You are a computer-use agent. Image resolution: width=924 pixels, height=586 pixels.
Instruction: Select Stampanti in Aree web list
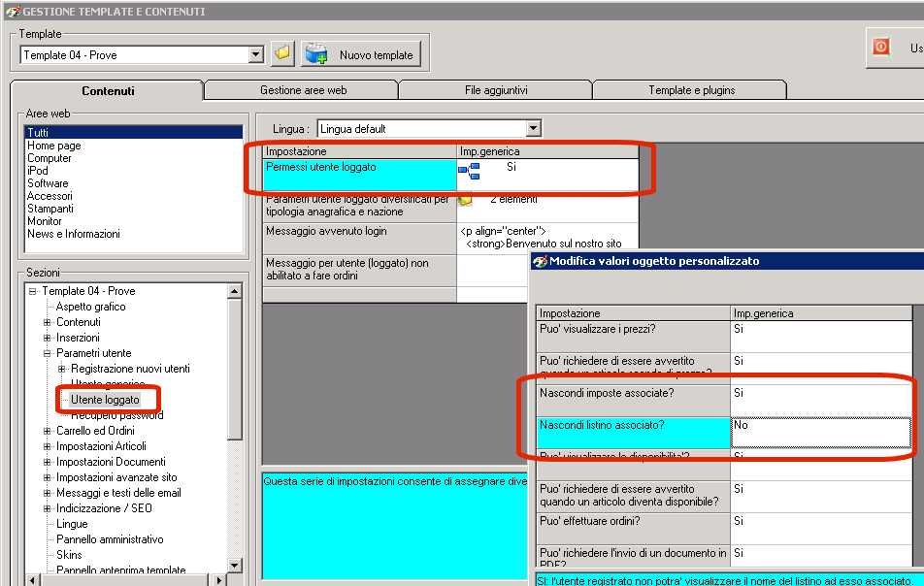coord(134,209)
